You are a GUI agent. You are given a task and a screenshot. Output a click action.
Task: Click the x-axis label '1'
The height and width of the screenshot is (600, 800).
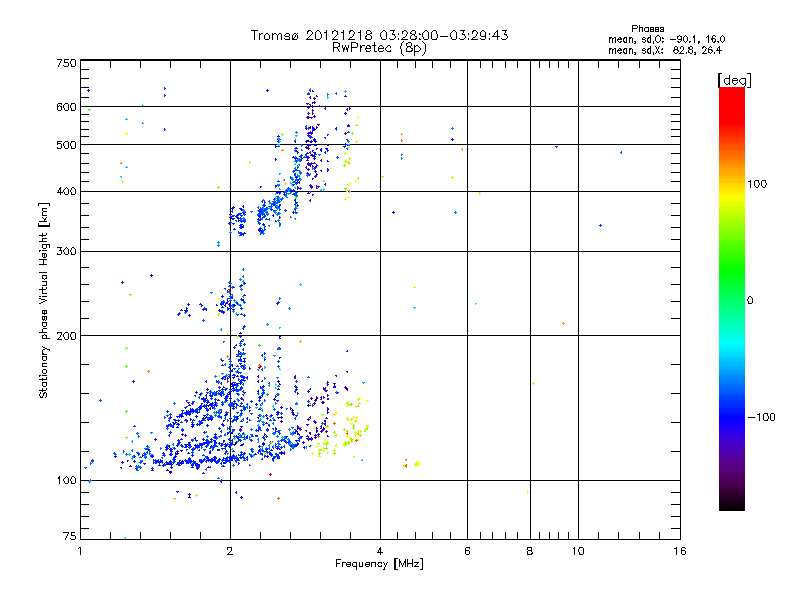80,551
